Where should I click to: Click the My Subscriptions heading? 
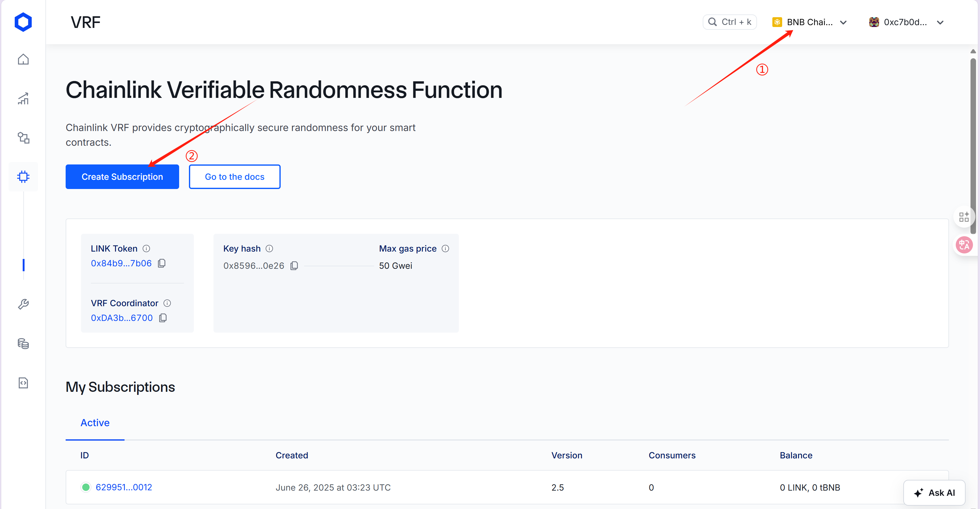[120, 387]
